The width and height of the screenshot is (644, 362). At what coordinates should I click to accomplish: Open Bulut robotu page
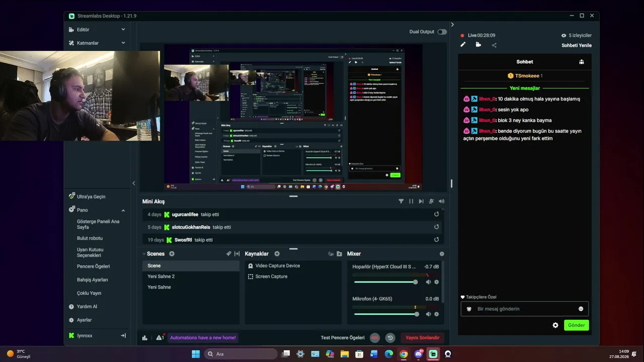[x=90, y=238]
